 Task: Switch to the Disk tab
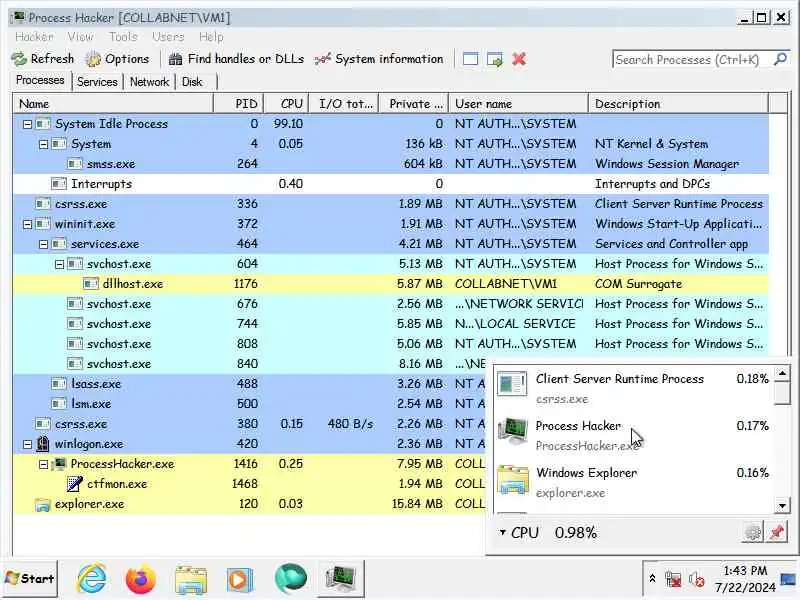pyautogui.click(x=192, y=82)
